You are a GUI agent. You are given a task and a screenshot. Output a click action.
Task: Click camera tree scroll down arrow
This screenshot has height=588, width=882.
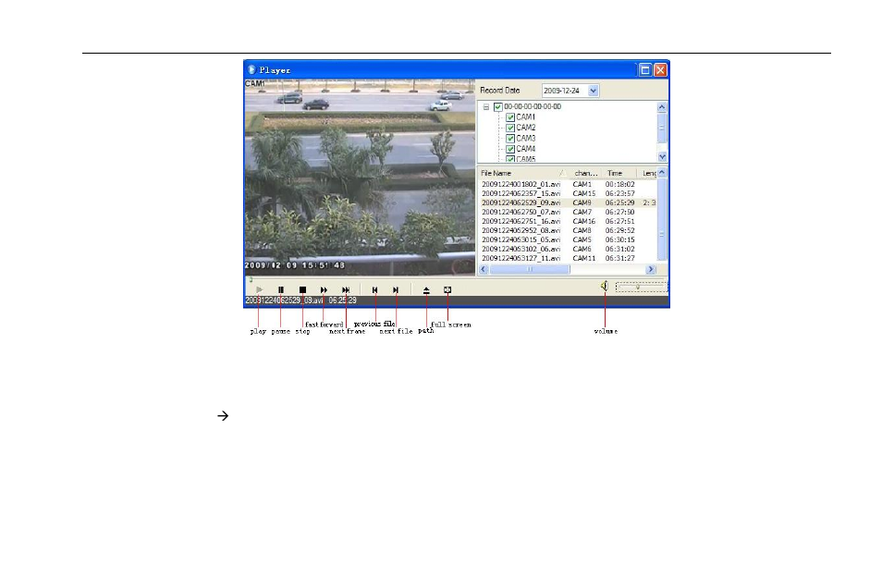[662, 157]
